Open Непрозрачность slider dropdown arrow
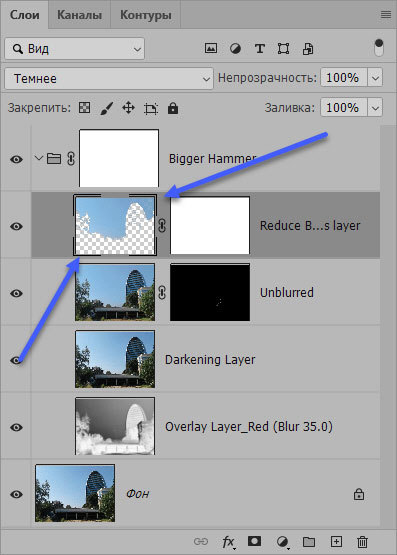 (375, 78)
